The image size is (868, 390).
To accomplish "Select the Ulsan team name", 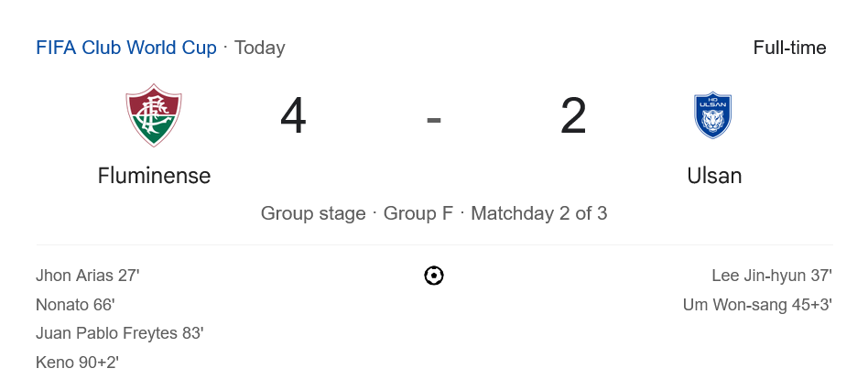I will (x=714, y=175).
